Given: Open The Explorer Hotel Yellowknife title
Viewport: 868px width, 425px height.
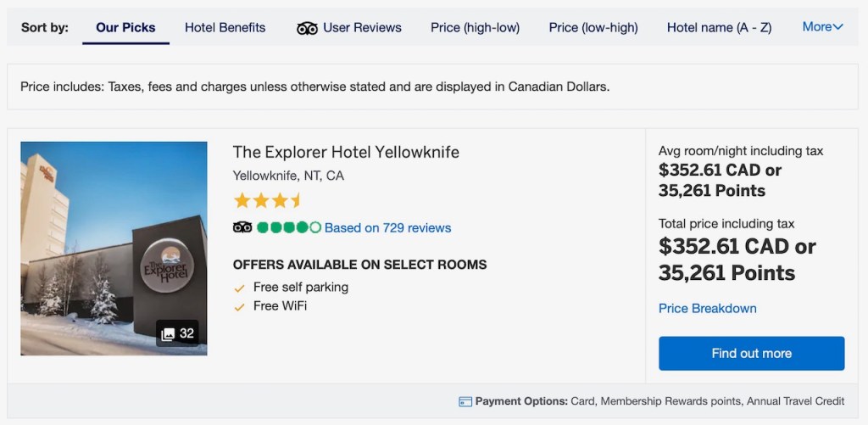Looking at the screenshot, I should 346,152.
